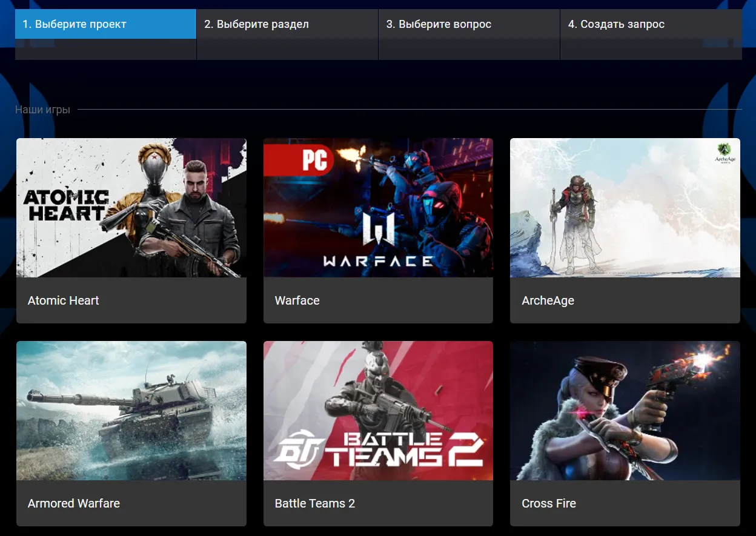
Task: Click the 'Warface' title label
Action: click(x=297, y=300)
